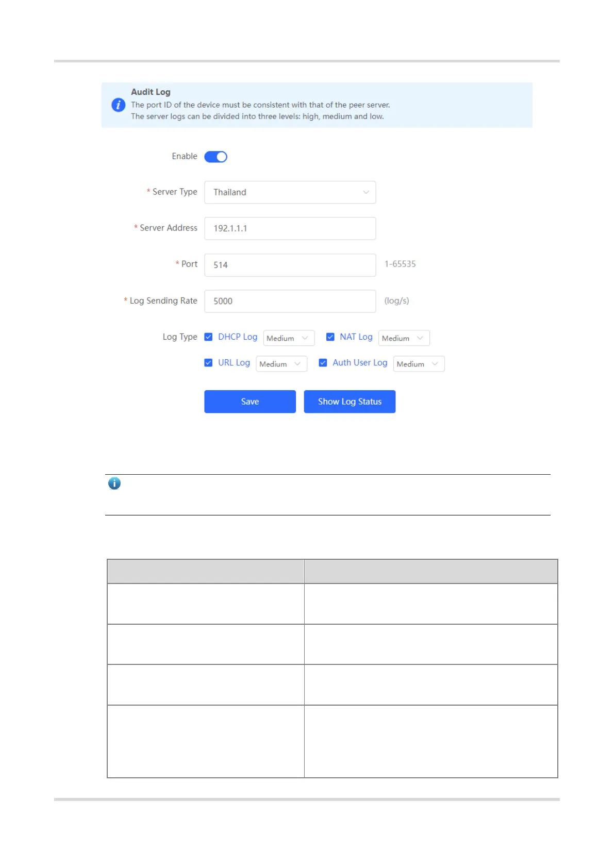614x868 pixels.
Task: Open the Server Type dropdown showing Thailand
Action: coord(290,192)
